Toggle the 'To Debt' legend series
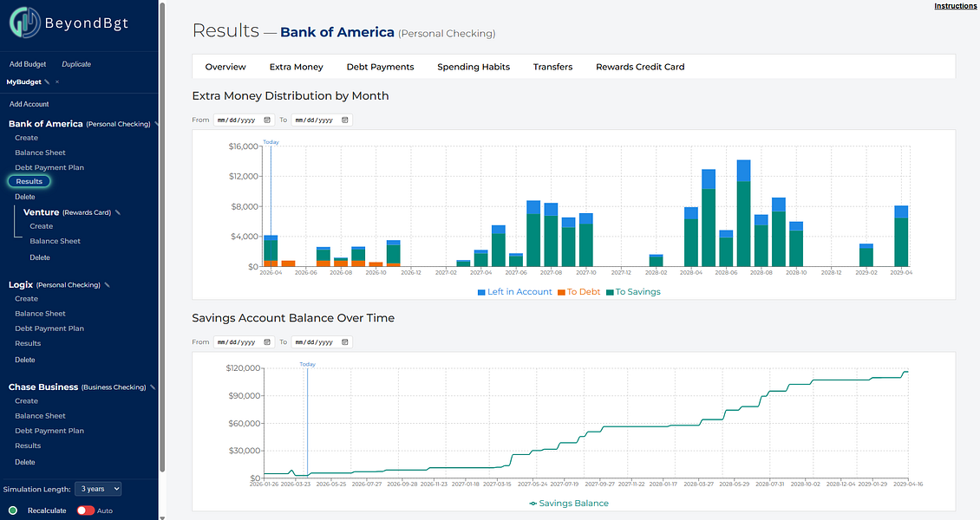This screenshot has width=980, height=520. coord(578,292)
